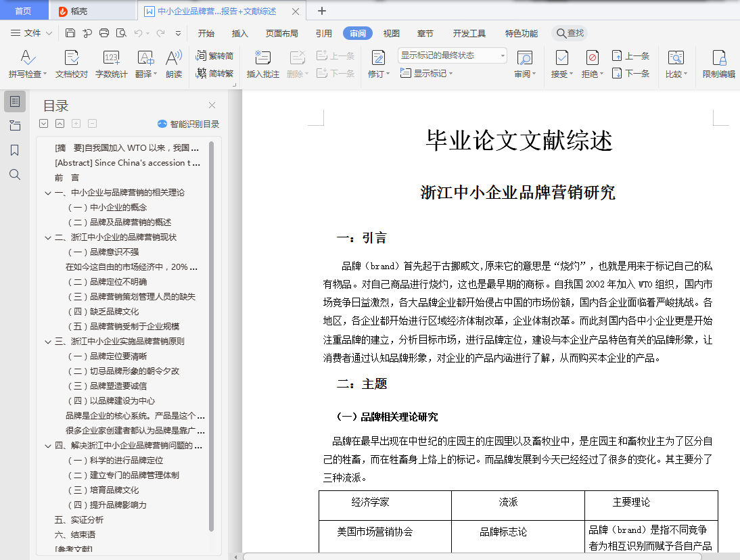Run smart table of contents recognition
The image size is (740, 560).
[188, 124]
